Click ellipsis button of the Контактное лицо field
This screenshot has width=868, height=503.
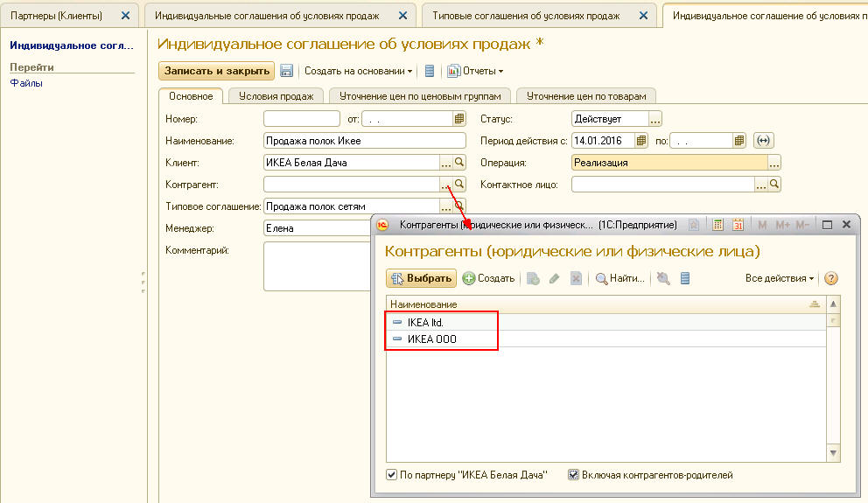(x=761, y=185)
